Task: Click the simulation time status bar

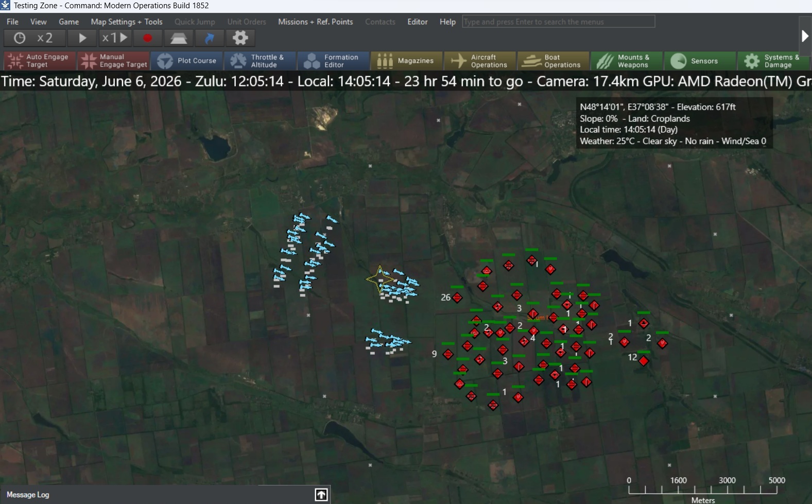Action: click(x=406, y=81)
